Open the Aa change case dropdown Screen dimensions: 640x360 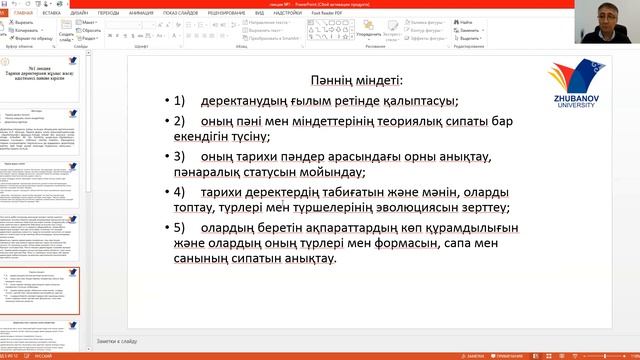click(x=160, y=36)
